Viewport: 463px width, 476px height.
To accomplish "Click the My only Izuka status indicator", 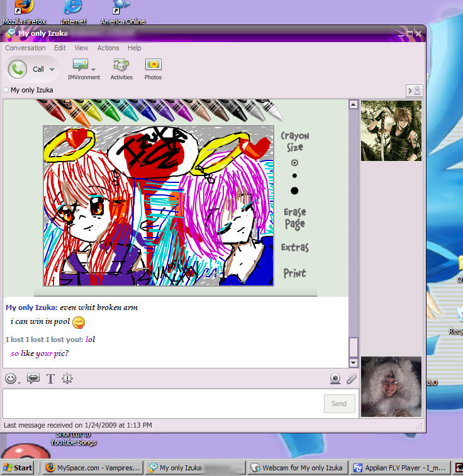I will pos(6,90).
